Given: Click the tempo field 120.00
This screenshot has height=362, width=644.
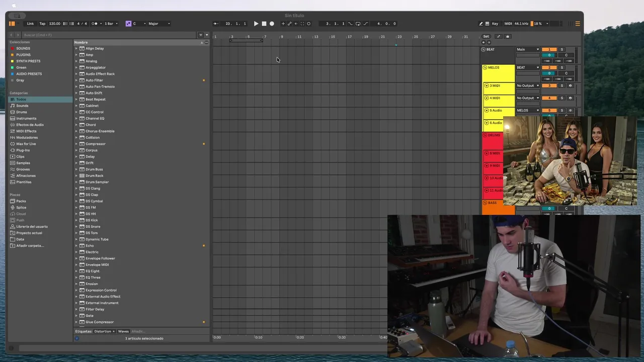Looking at the screenshot, I should click(55, 24).
